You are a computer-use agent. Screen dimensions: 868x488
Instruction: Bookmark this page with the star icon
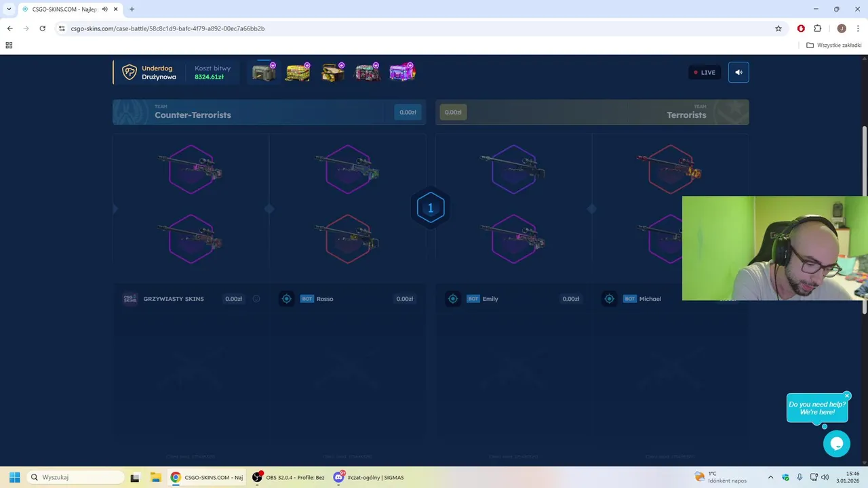778,28
